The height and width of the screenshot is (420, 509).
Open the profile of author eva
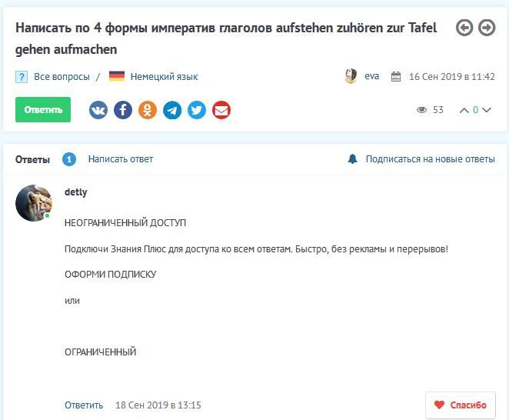371,76
